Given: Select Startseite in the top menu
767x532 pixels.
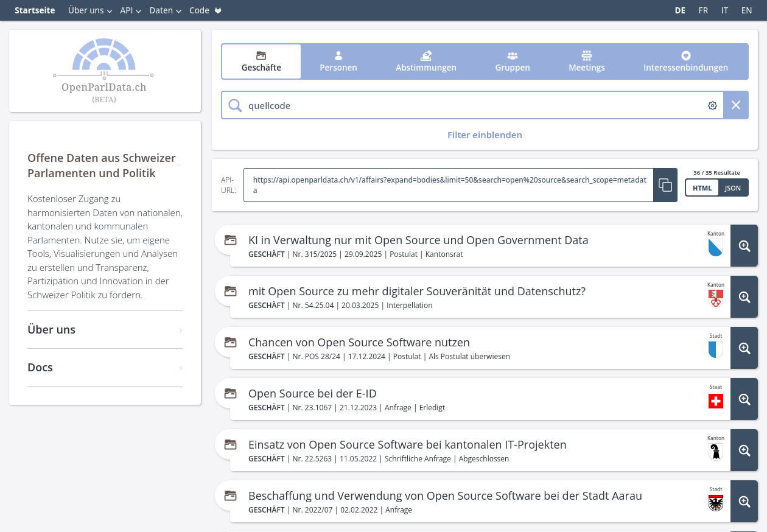Looking at the screenshot, I should 35,10.
